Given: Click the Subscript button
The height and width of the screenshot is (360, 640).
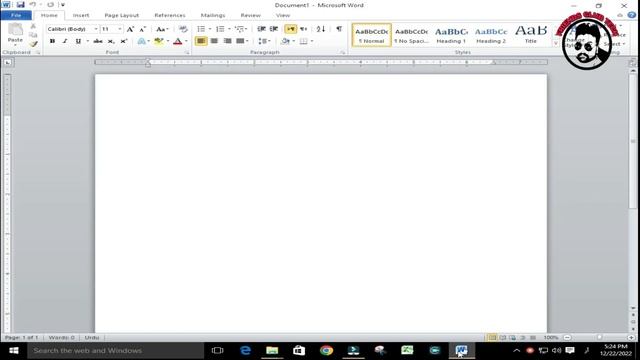Looking at the screenshot, I should point(111,41).
